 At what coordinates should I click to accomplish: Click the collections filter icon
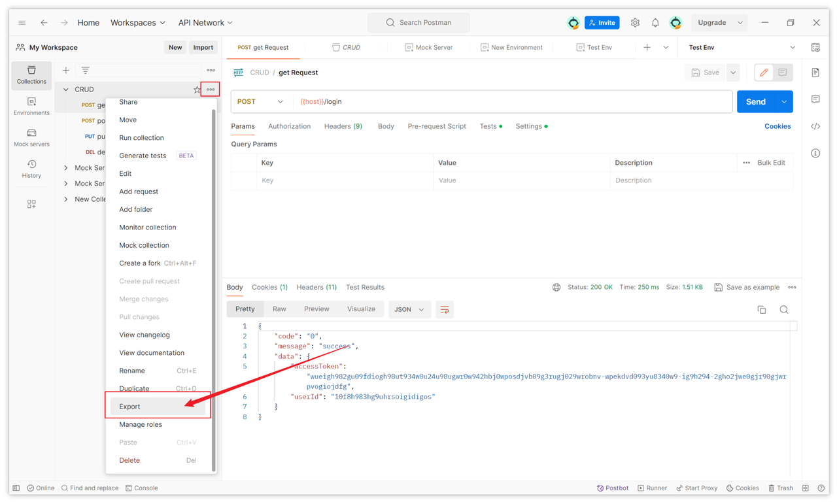[85, 70]
